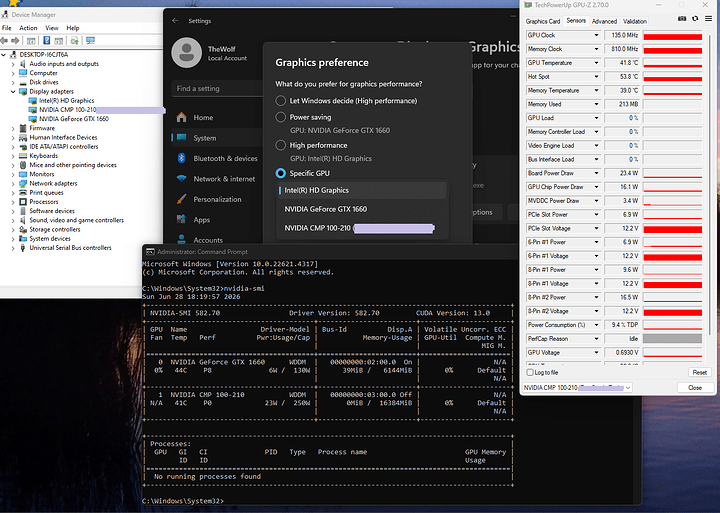Choose Intel(R) HD Graphics in Specific GPU list

361,190
